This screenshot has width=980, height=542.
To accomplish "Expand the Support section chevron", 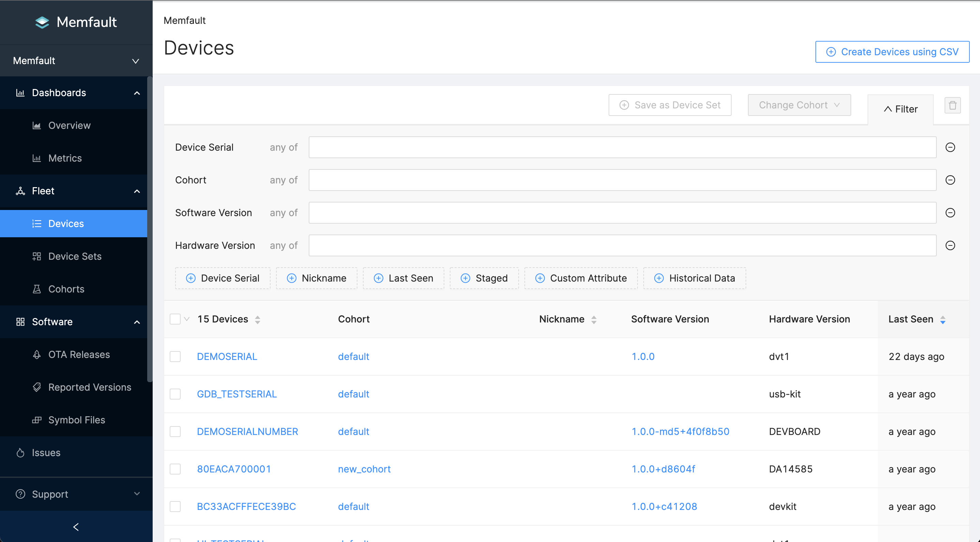I will (x=137, y=494).
